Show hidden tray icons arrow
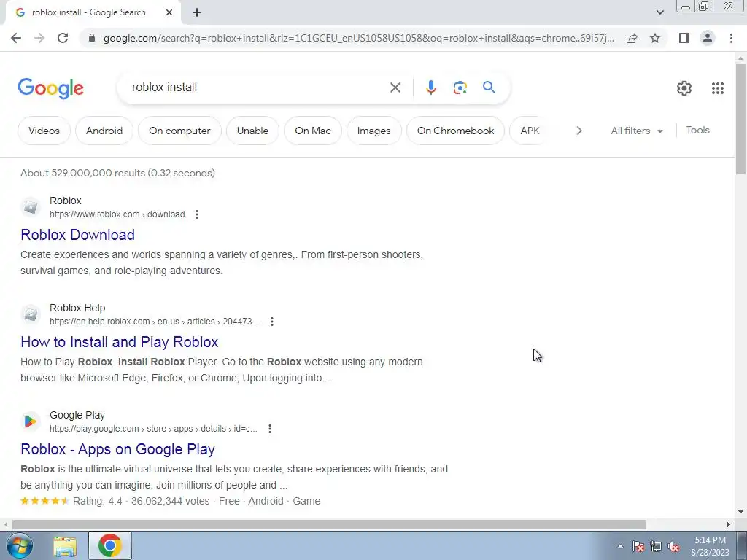This screenshot has width=747, height=560. (x=620, y=546)
